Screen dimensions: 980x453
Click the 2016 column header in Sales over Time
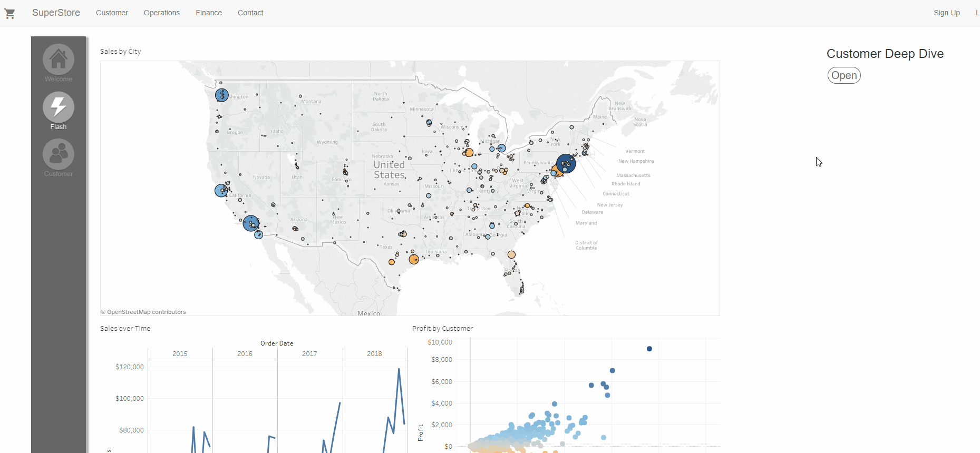point(245,354)
